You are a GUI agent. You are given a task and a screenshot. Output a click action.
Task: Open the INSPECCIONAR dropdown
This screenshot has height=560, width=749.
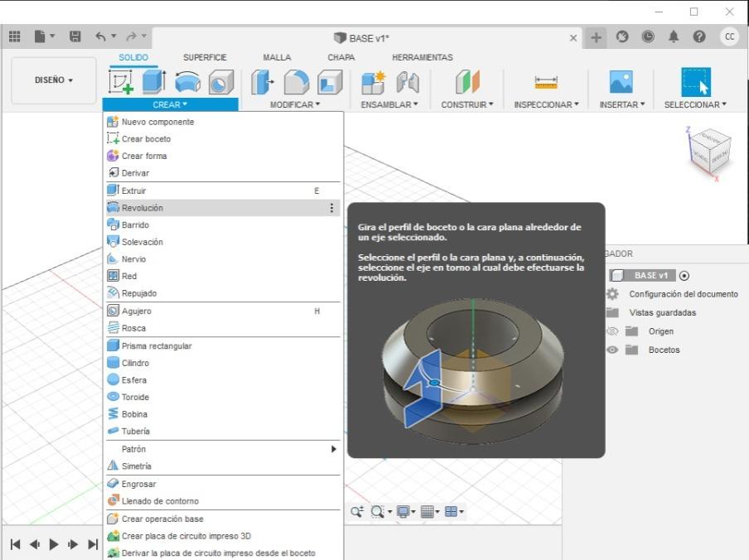click(547, 104)
